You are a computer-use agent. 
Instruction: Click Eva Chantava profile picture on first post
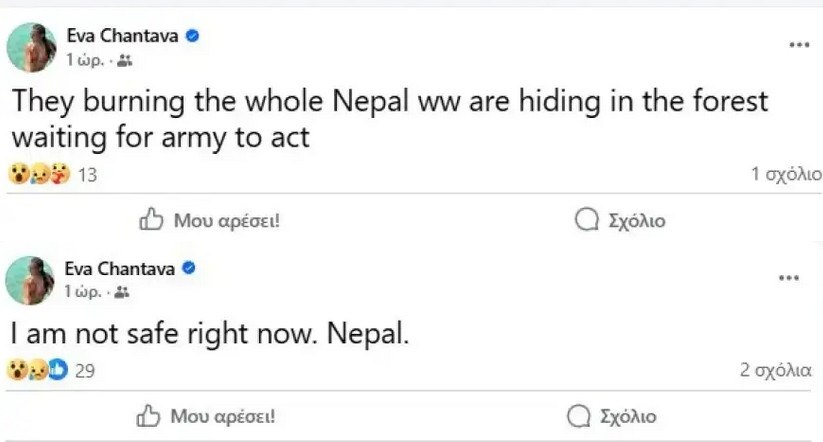point(30,47)
